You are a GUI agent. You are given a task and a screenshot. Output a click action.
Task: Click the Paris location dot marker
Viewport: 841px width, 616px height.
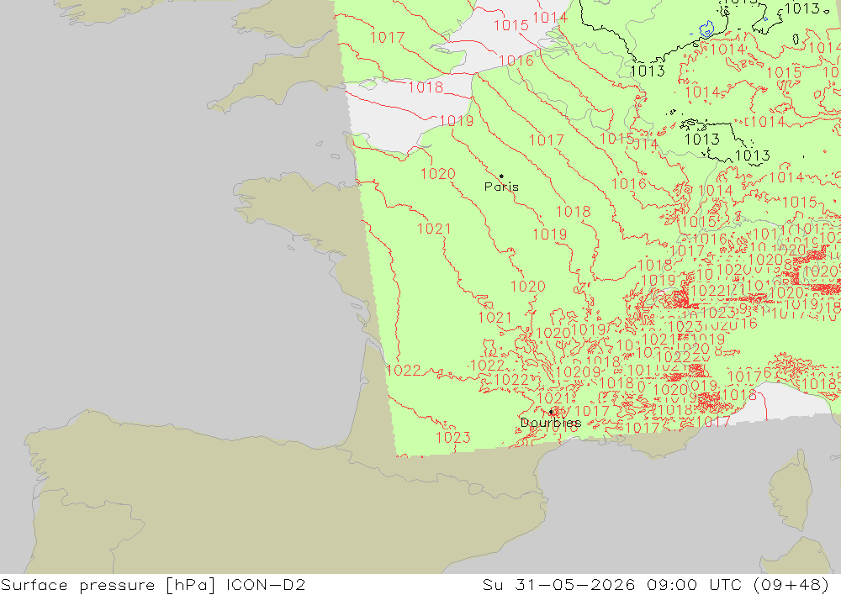(501, 176)
